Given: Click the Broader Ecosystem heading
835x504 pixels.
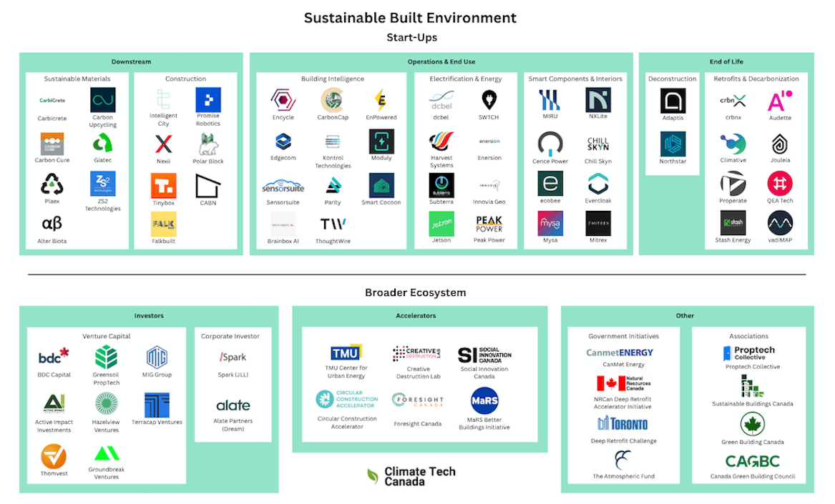Looking at the screenshot, I should click(x=416, y=292).
